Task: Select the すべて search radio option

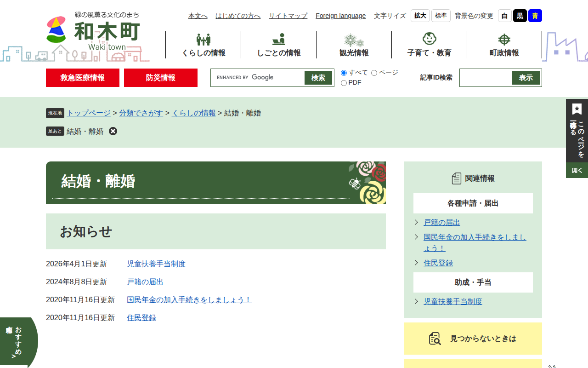Action: point(344,73)
